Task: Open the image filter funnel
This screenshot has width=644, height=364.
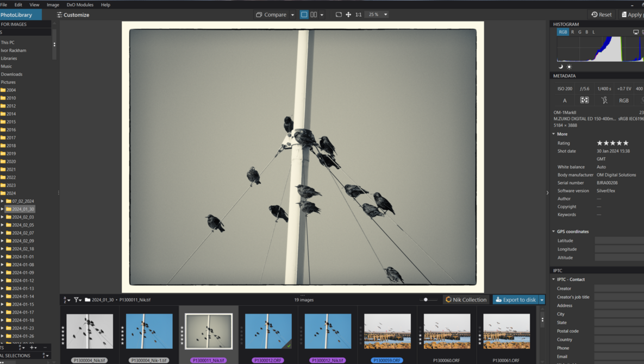Action: (77, 300)
